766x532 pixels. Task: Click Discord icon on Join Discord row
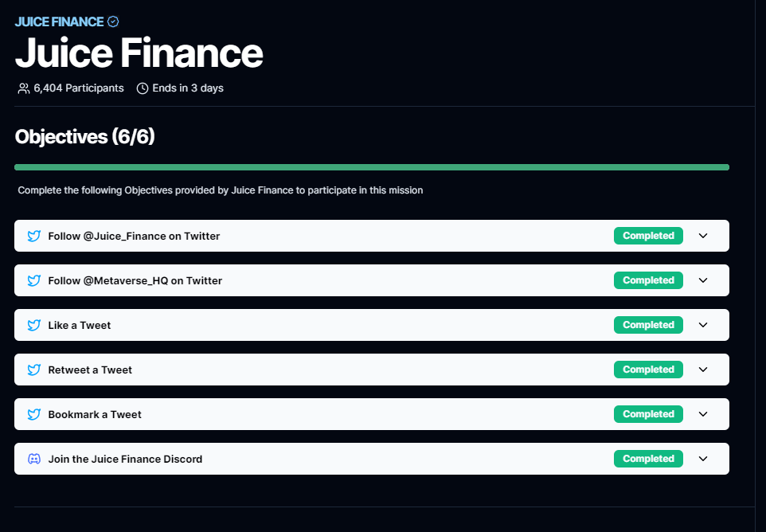pyautogui.click(x=33, y=459)
